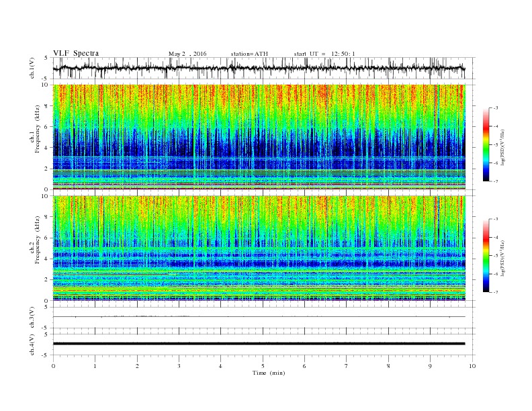Click the 'start UT = 12:50:1' label

coord(324,54)
